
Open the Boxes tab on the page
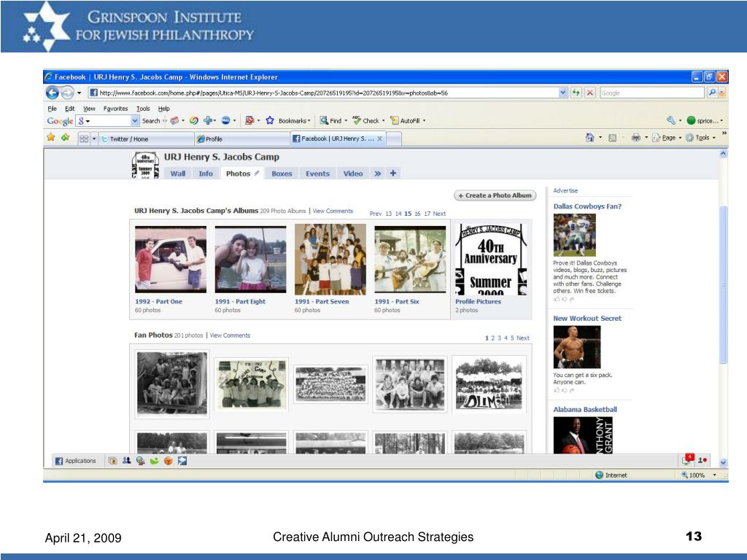[x=282, y=174]
